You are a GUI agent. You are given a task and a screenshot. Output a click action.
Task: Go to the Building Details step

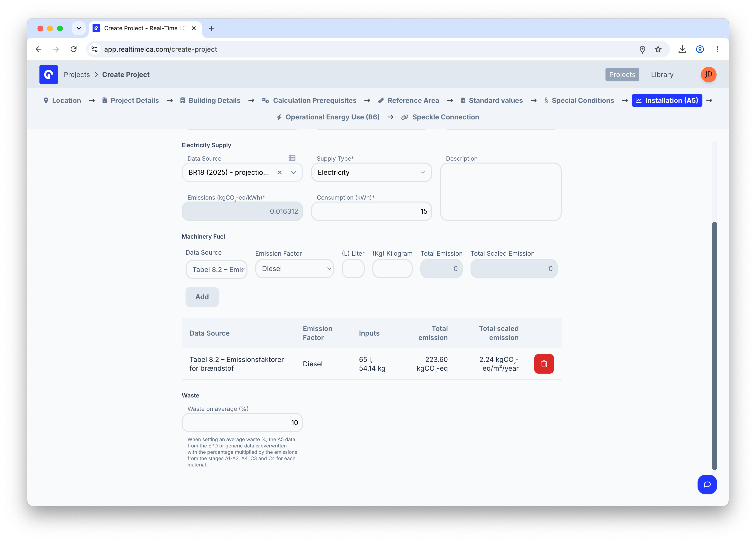pyautogui.click(x=210, y=100)
